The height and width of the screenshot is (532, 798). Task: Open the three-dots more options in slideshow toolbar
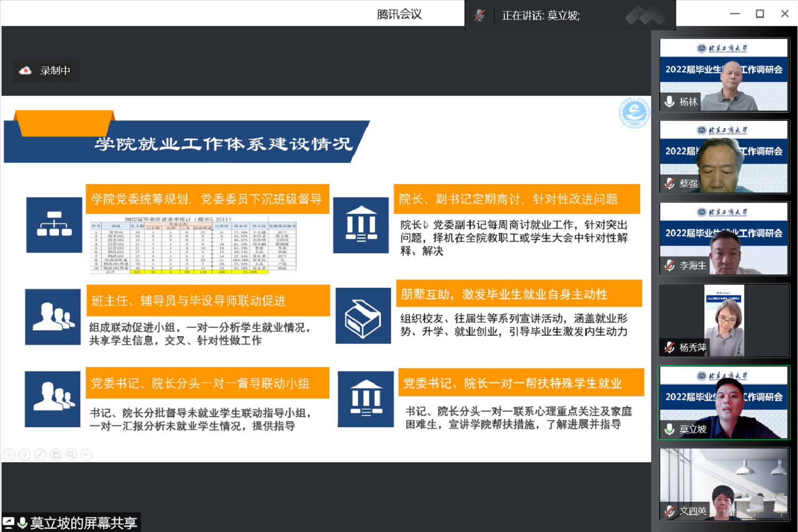point(86,454)
